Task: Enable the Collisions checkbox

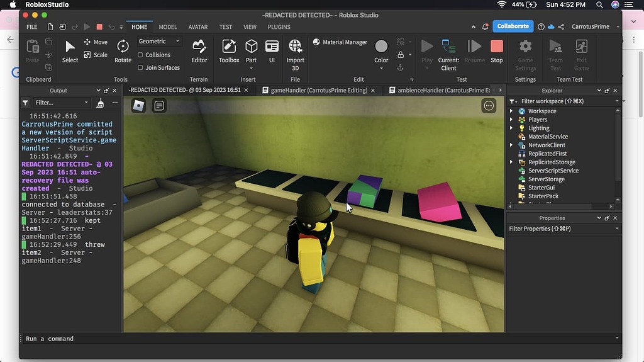Action: pyautogui.click(x=140, y=55)
